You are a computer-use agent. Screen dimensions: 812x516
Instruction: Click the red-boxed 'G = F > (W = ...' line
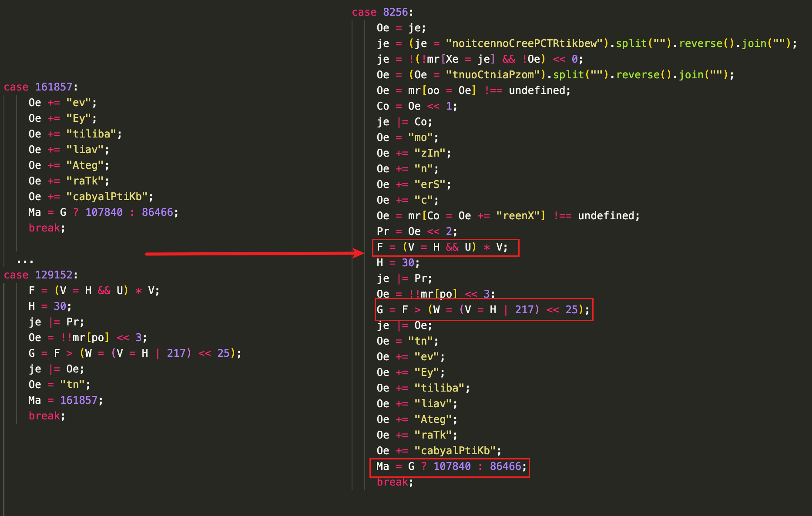(x=483, y=310)
